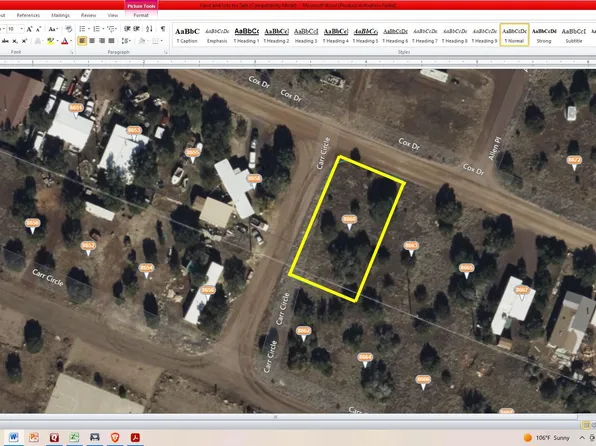Apply the Heading 8 style
Screen dimensions: 596x446
(455, 35)
